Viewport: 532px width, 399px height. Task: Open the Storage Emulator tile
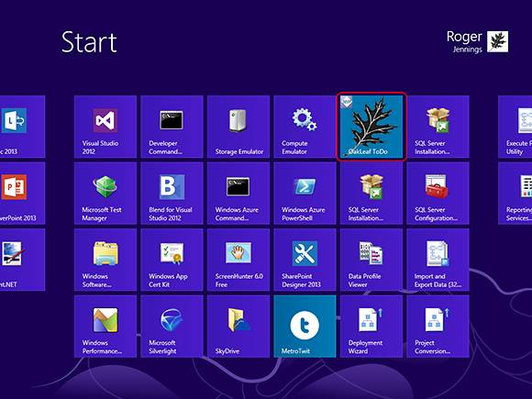(238, 127)
